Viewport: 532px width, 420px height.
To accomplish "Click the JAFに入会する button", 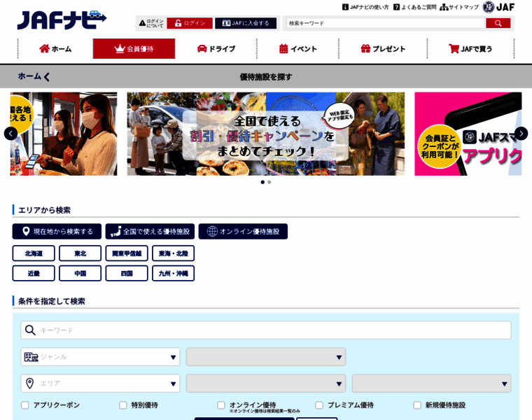I will 246,23.
